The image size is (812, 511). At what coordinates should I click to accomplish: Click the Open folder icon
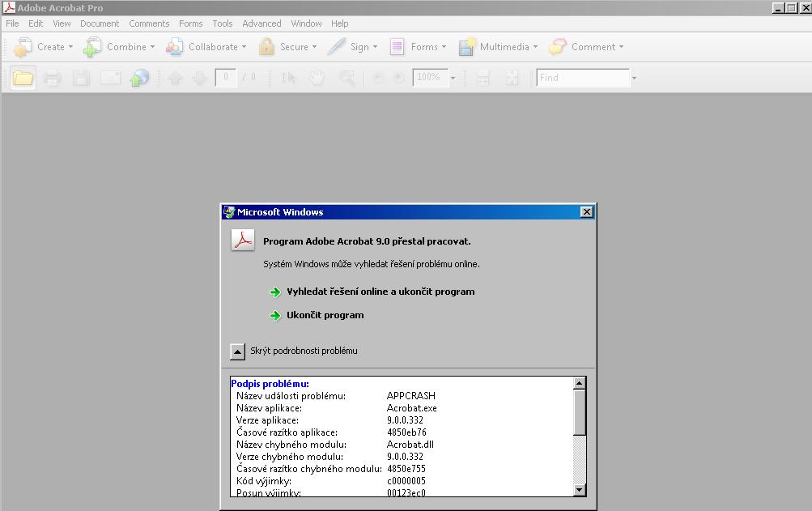pyautogui.click(x=23, y=78)
